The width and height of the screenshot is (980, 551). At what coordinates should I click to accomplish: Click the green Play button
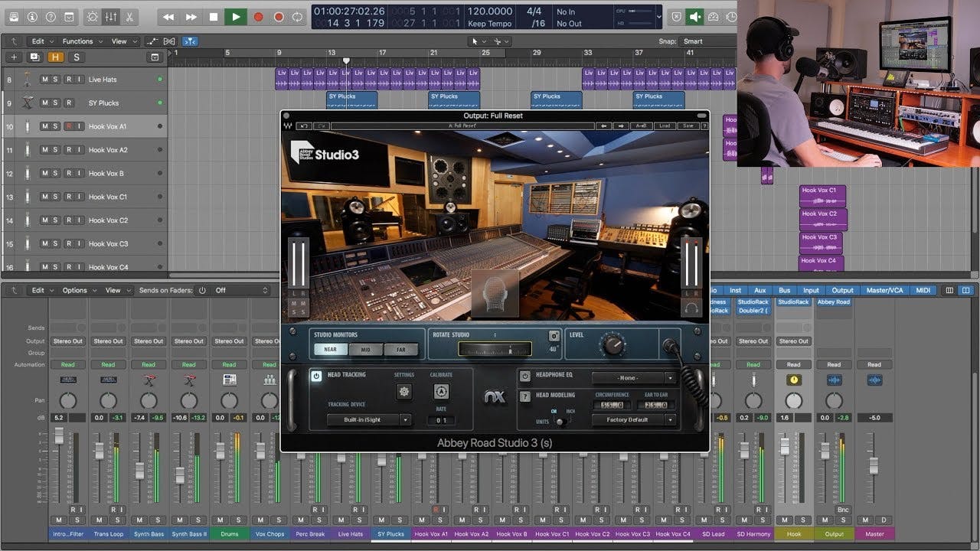[x=236, y=16]
